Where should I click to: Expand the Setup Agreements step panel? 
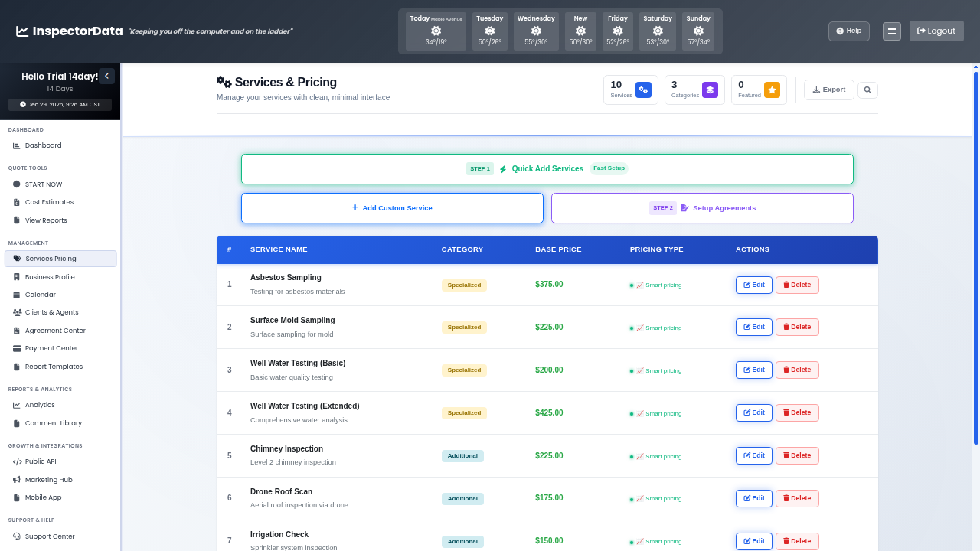point(702,207)
